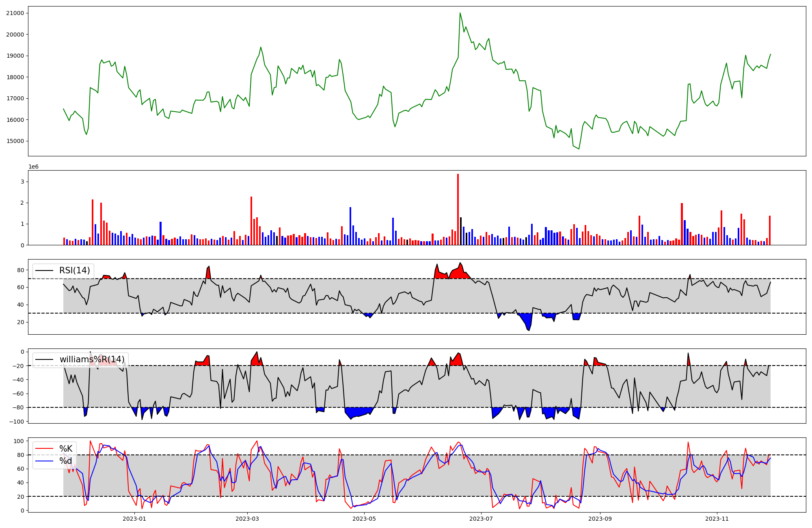
Task: Click the williams%R(14) legend entry
Action: point(92,359)
